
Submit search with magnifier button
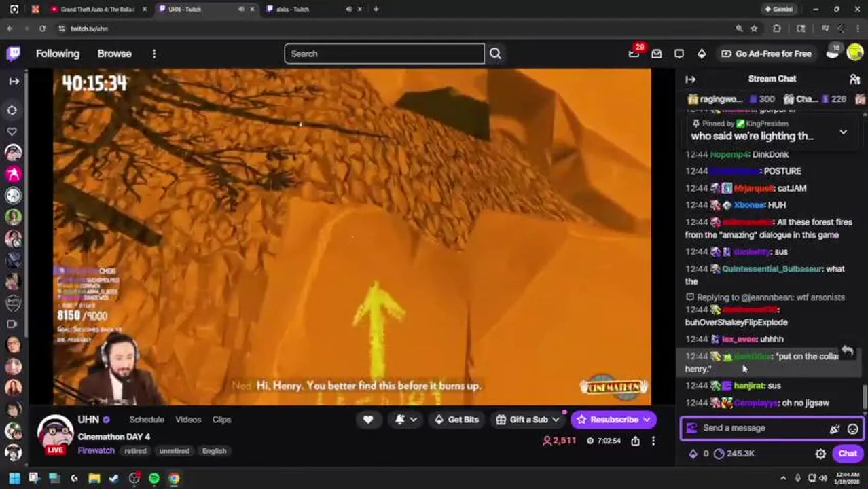[x=495, y=54]
